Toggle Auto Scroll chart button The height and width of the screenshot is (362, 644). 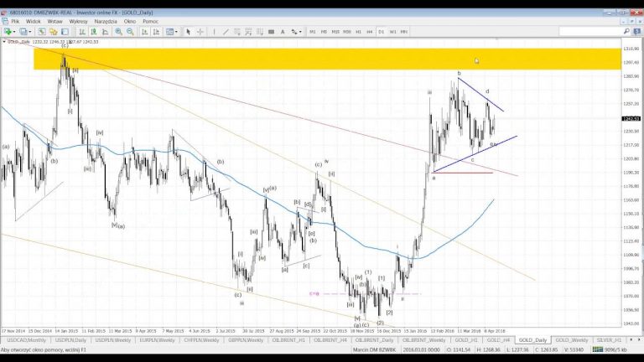coord(144,32)
